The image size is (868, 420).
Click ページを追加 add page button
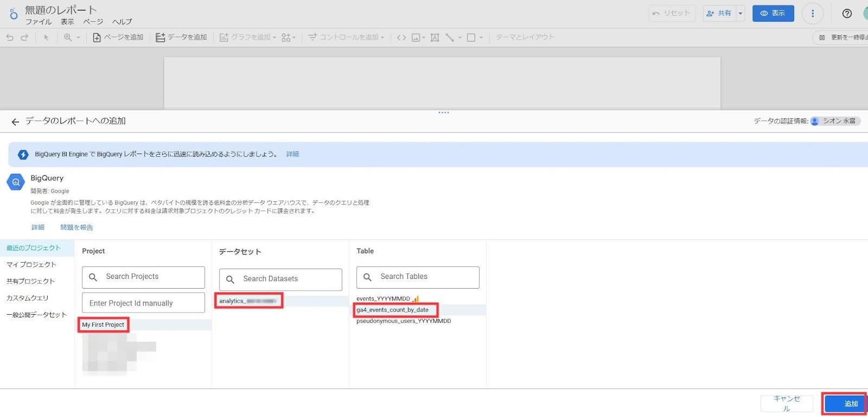point(118,37)
